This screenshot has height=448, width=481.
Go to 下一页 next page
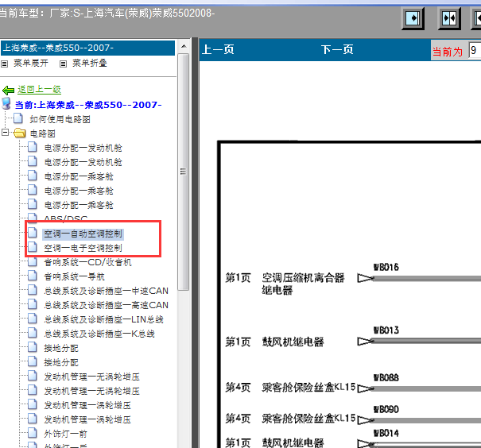click(337, 49)
